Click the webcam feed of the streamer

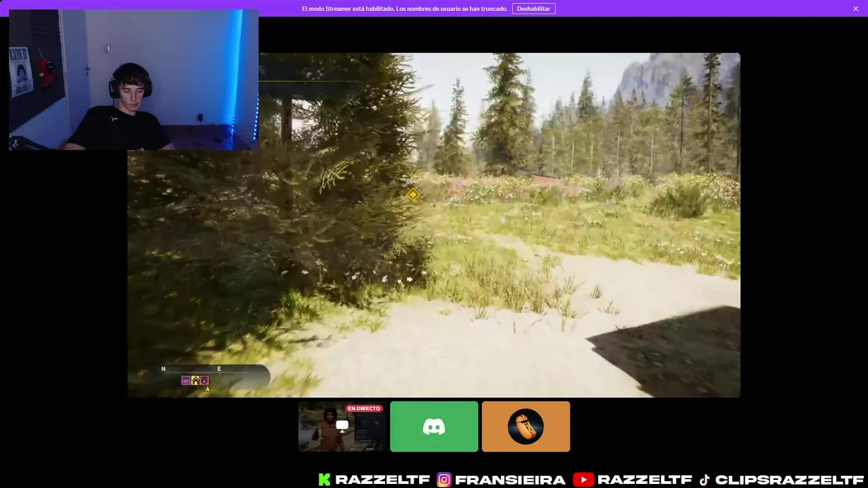point(134,79)
